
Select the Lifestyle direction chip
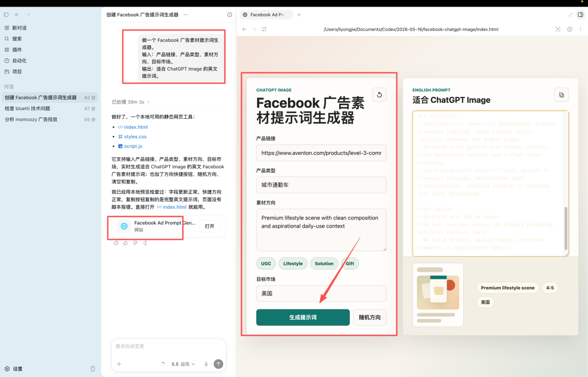[293, 264]
